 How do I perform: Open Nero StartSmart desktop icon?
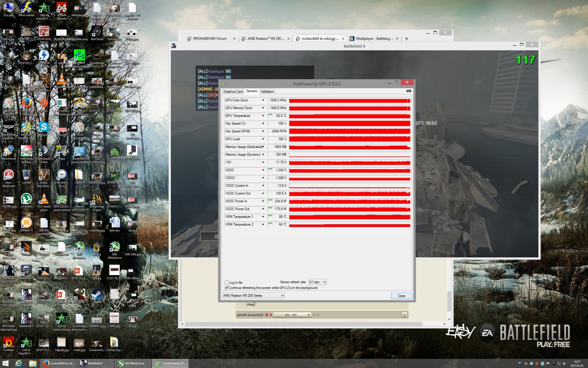(x=9, y=178)
